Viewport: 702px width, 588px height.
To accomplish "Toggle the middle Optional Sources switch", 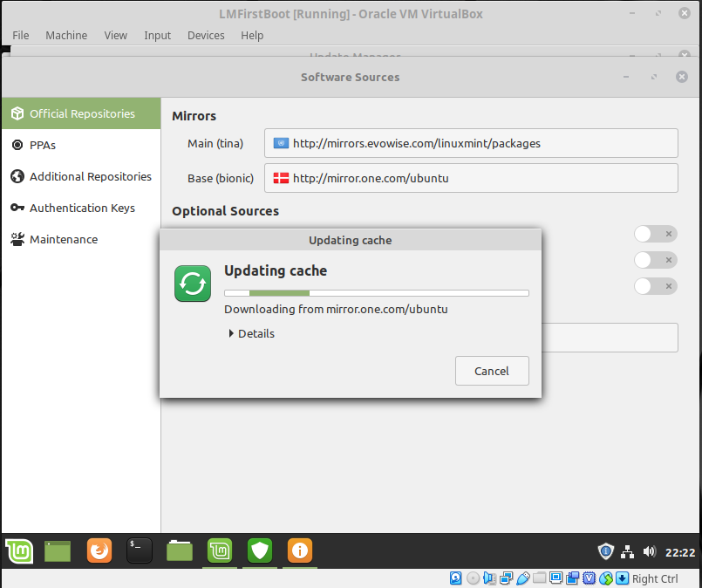I will point(656,260).
